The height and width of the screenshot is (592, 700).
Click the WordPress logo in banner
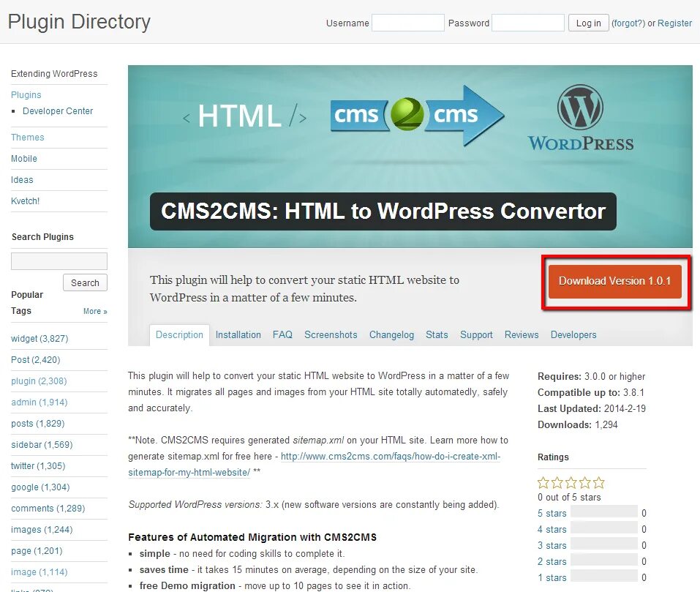(x=580, y=118)
